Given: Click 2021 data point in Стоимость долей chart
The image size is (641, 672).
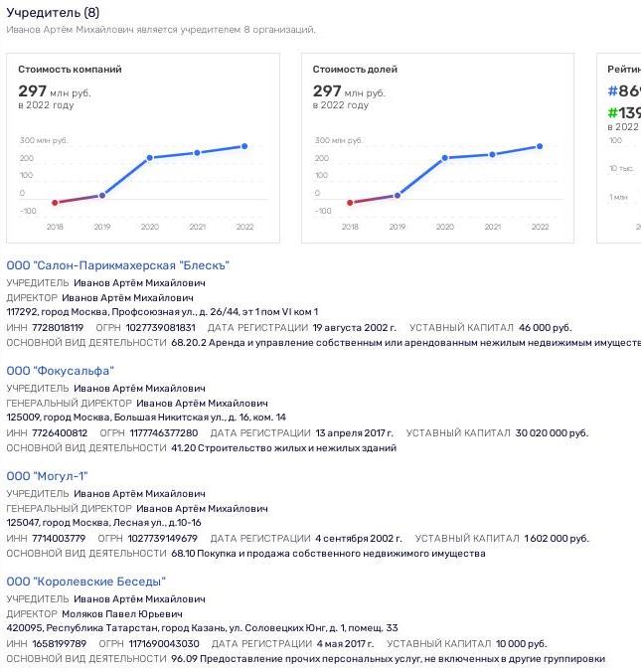Looking at the screenshot, I should 492,154.
